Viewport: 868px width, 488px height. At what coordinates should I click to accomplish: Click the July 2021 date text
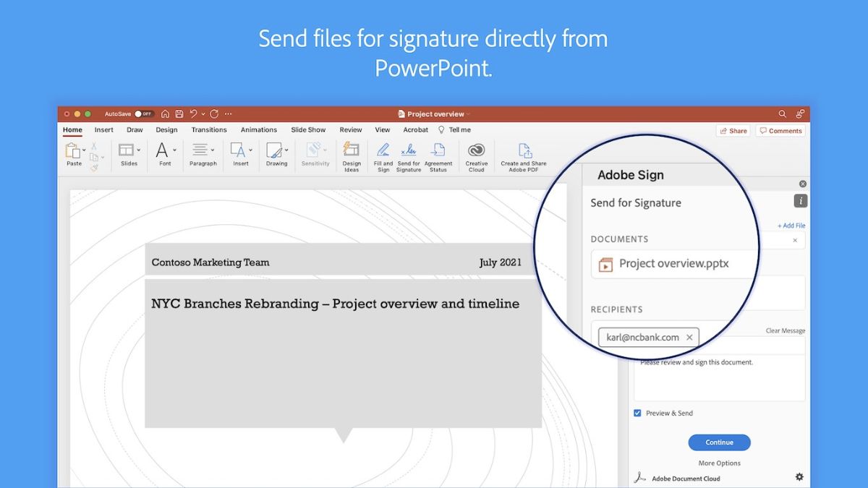click(x=500, y=262)
